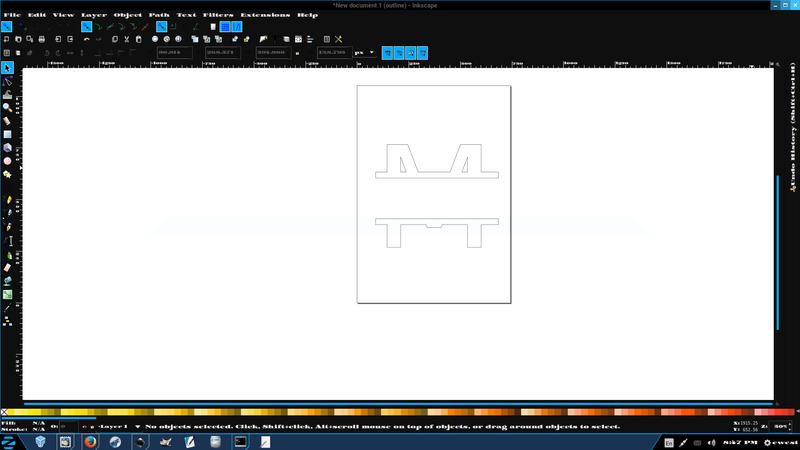
Task: Toggle snap to guides button
Action: click(x=237, y=27)
